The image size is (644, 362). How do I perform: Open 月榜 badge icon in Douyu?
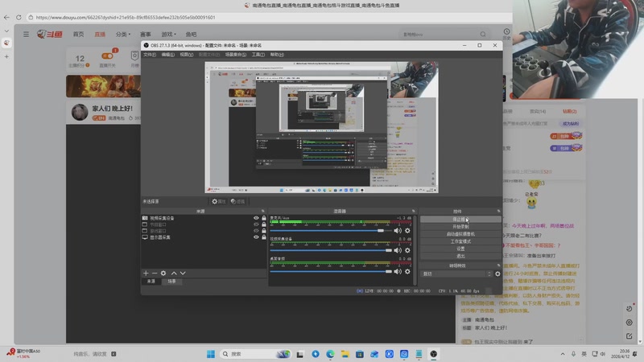click(134, 56)
